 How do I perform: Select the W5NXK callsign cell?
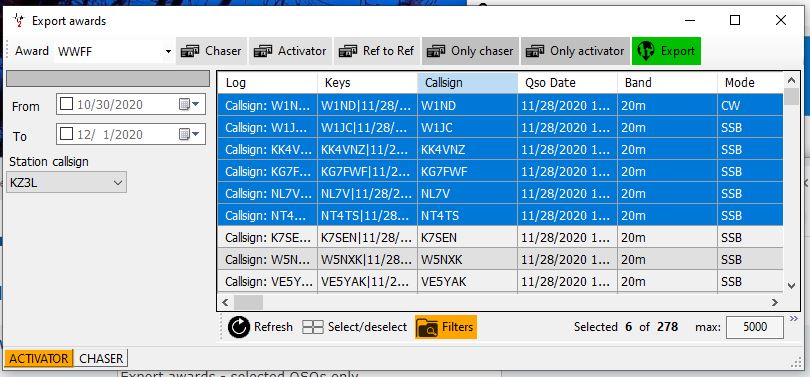pos(468,259)
